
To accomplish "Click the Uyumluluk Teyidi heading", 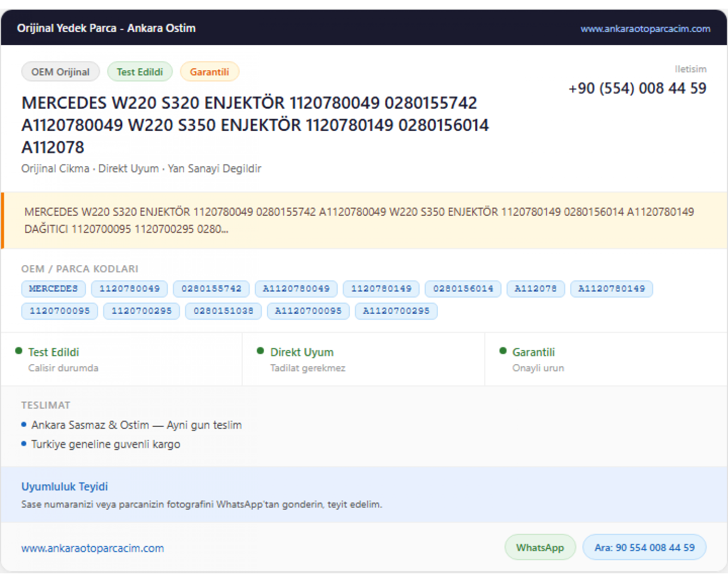I will click(65, 486).
